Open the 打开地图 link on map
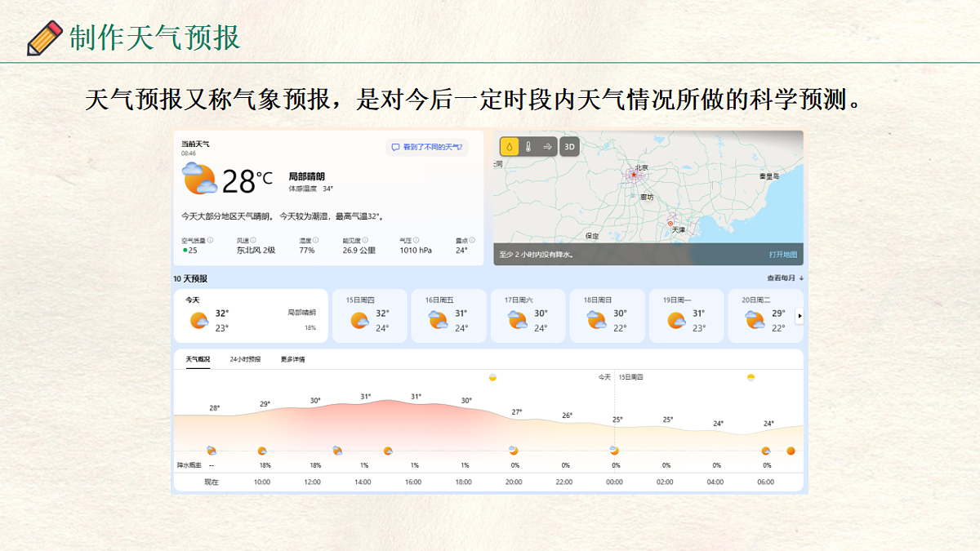980x551 pixels. click(x=783, y=255)
